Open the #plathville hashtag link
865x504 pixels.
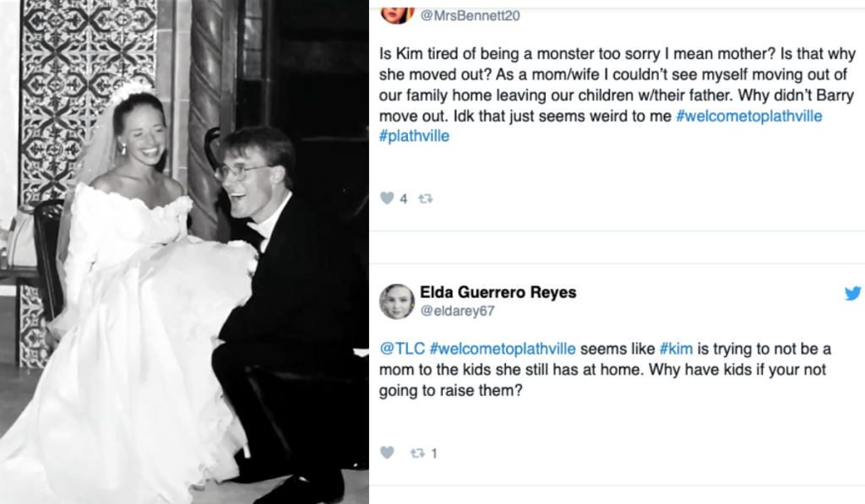(415, 136)
